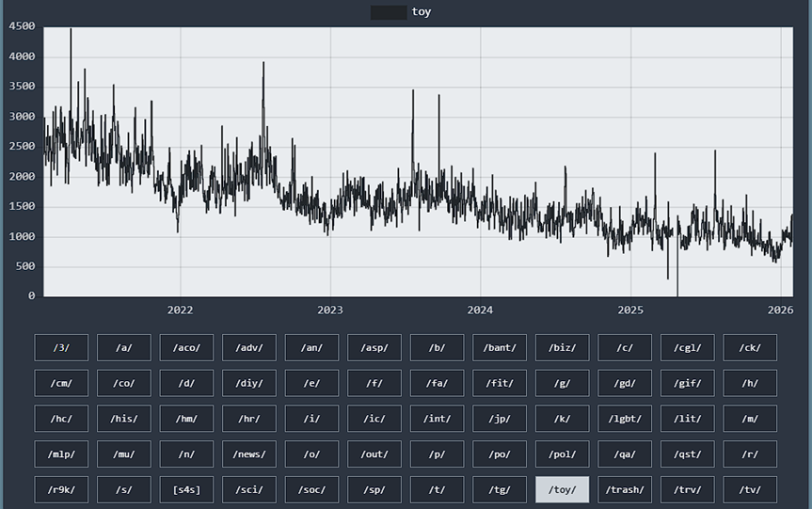812x509 pixels.
Task: Select the /k/ board button
Action: point(563,419)
